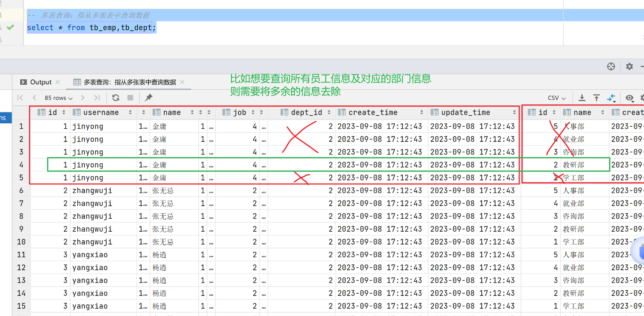Click the dept_id value in row 11

[301, 255]
